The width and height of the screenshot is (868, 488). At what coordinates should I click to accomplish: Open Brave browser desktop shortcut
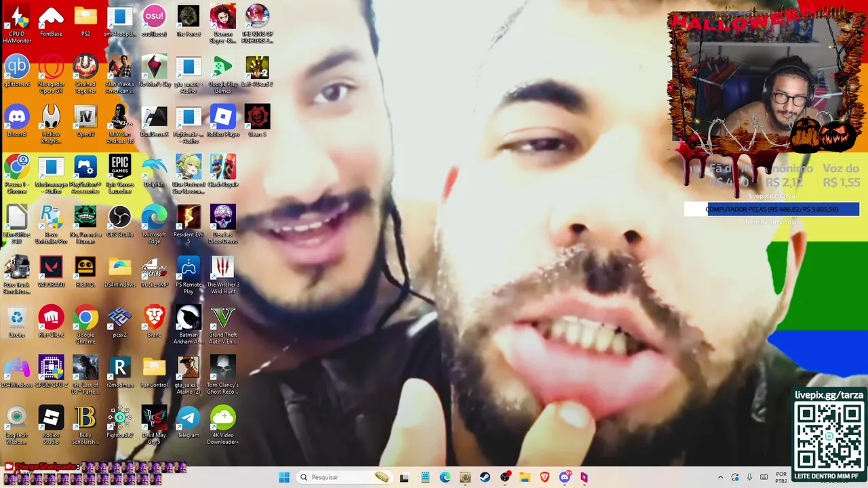[x=154, y=323]
